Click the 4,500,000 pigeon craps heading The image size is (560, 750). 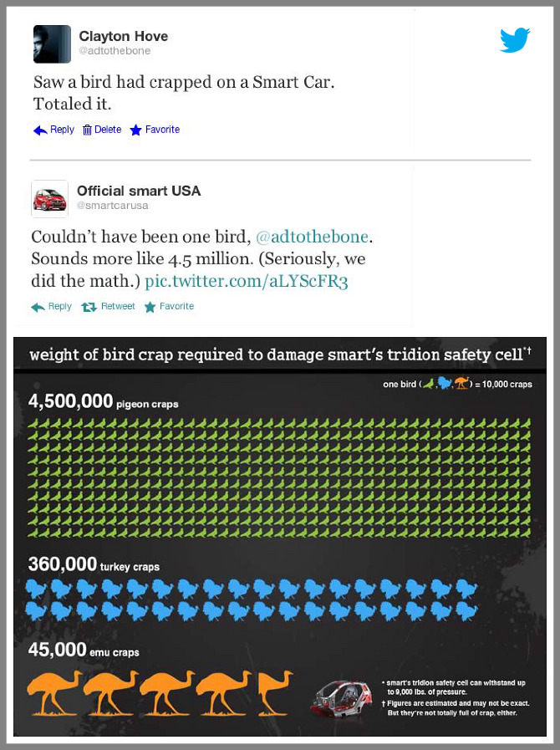(104, 403)
